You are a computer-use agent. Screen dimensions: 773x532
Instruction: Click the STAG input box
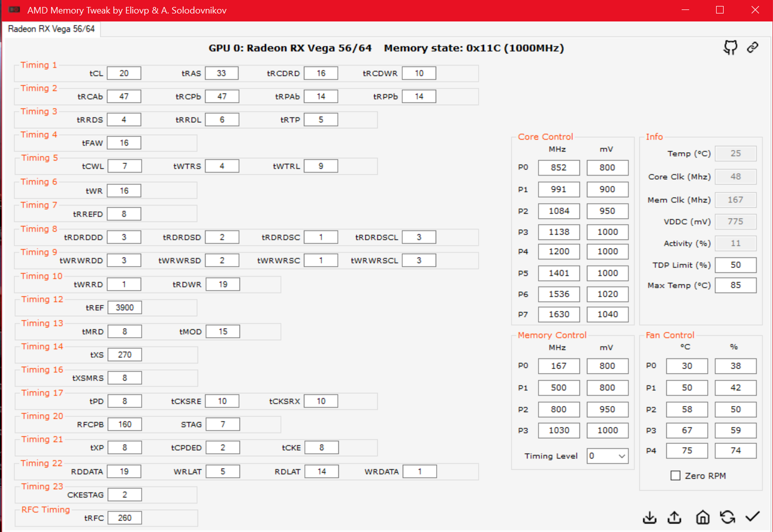point(223,424)
